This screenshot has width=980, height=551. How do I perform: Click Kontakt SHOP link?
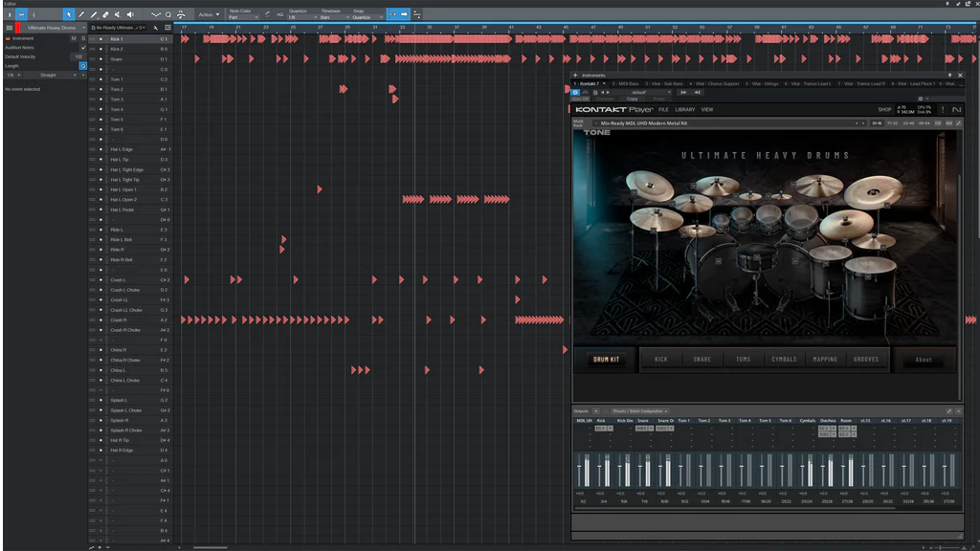pos(884,109)
